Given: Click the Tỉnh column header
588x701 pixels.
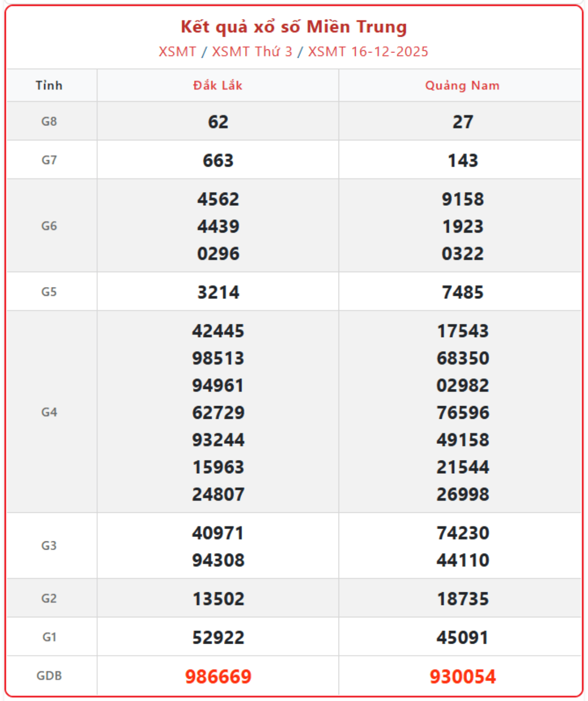Looking at the screenshot, I should [49, 86].
